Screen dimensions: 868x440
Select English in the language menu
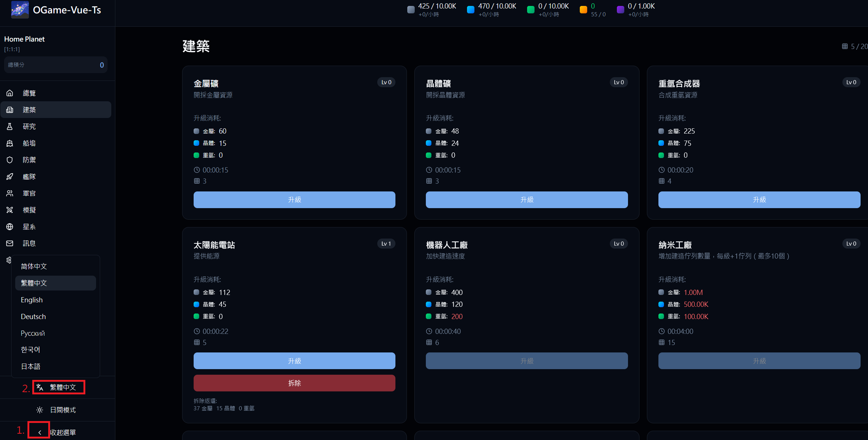click(x=32, y=300)
